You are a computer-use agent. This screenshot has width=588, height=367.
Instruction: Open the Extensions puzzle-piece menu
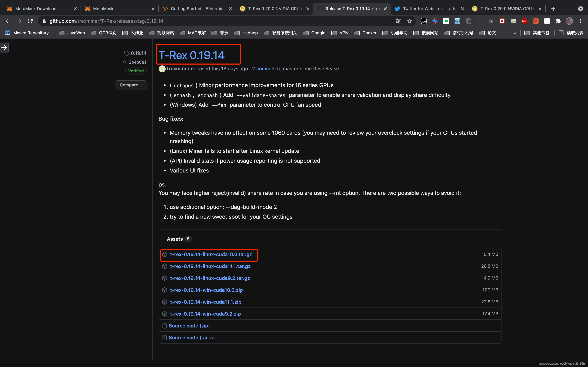point(558,21)
